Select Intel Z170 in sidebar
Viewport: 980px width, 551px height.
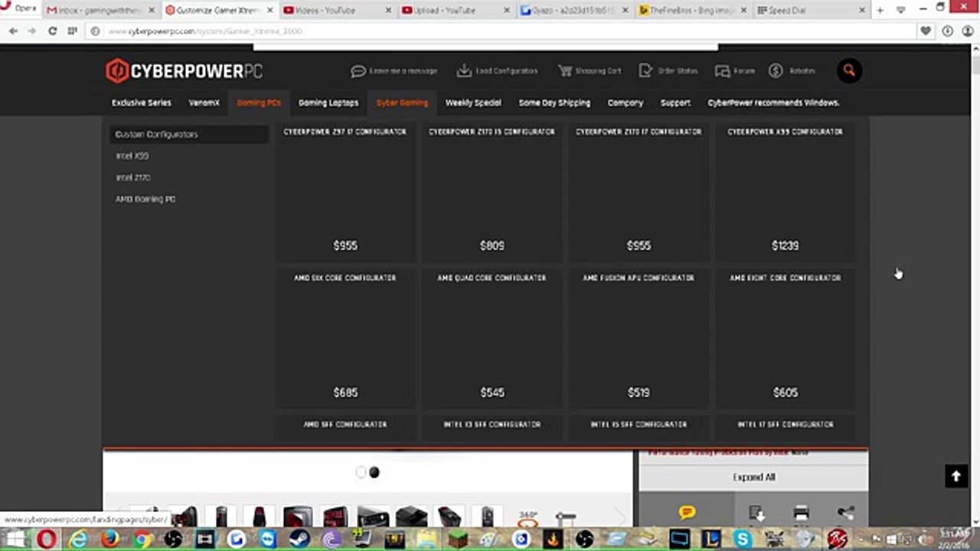[x=133, y=178]
